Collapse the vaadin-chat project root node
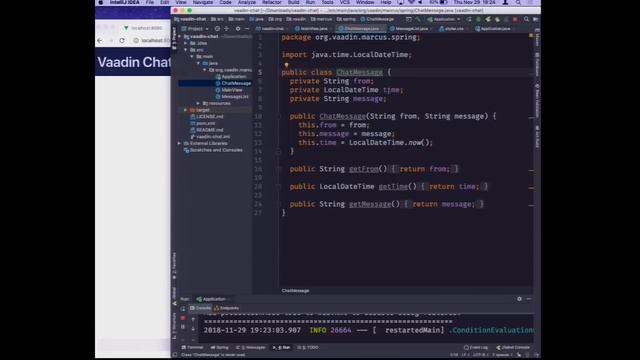The height and width of the screenshot is (360, 640). tap(180, 37)
